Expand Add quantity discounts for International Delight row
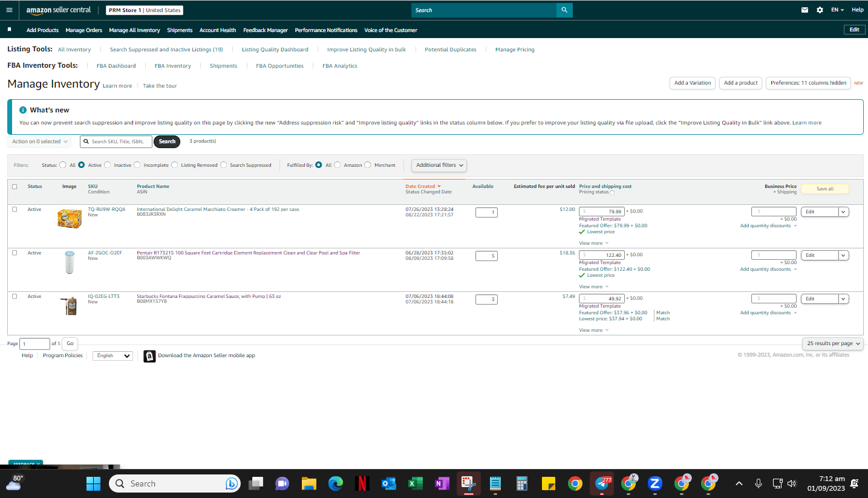Viewport: 868px width, 498px height. [x=768, y=226]
